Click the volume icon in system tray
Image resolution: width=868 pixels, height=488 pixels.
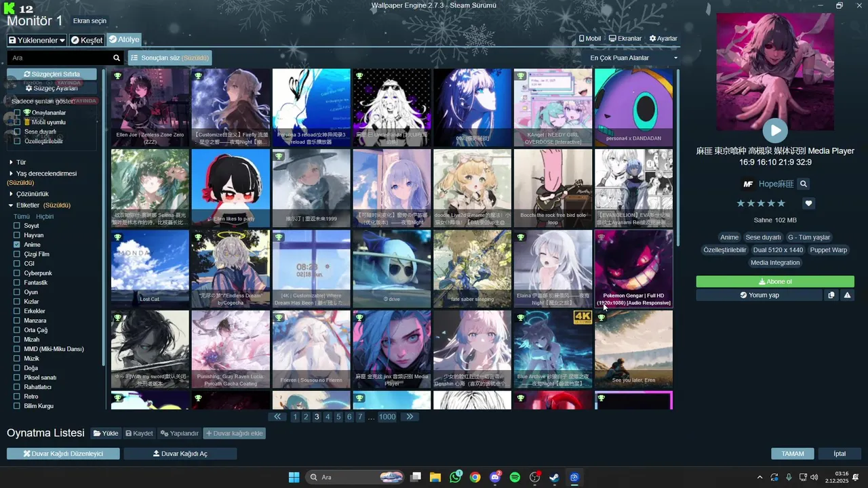[x=814, y=477]
